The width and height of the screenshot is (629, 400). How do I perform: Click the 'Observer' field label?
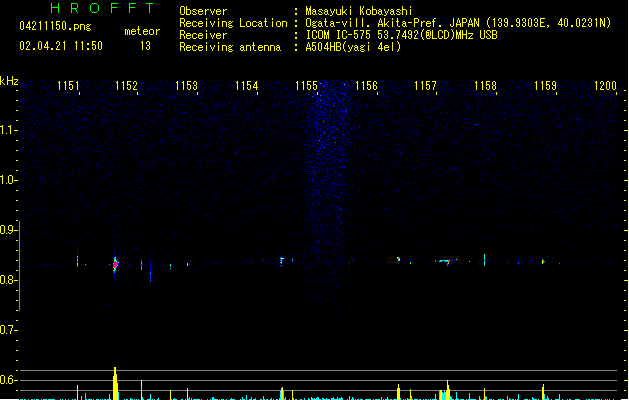point(203,11)
